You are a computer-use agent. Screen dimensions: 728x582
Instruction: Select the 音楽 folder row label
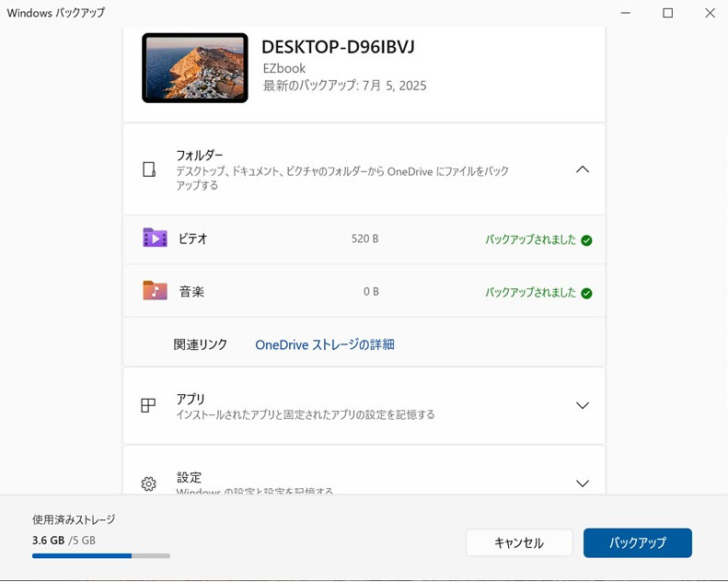tap(191, 292)
